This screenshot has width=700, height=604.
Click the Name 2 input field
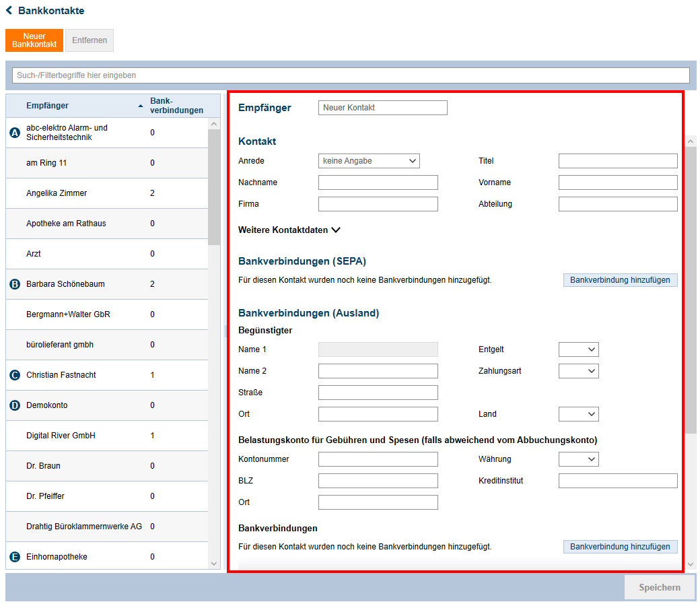tap(378, 371)
